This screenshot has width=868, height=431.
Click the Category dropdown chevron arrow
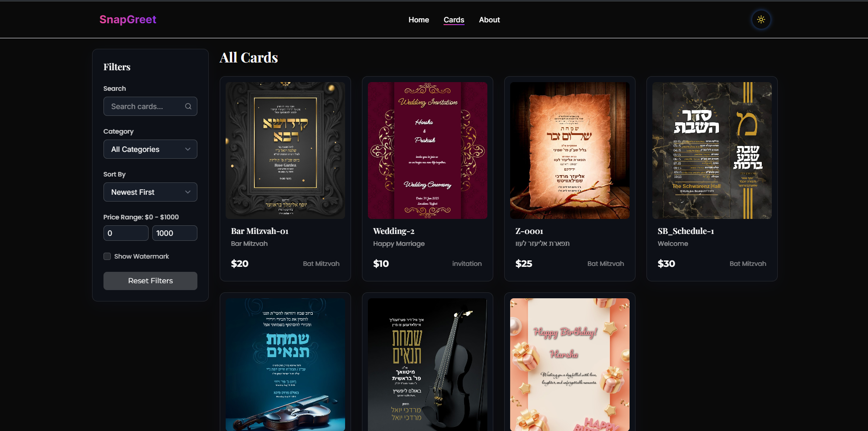pos(188,149)
